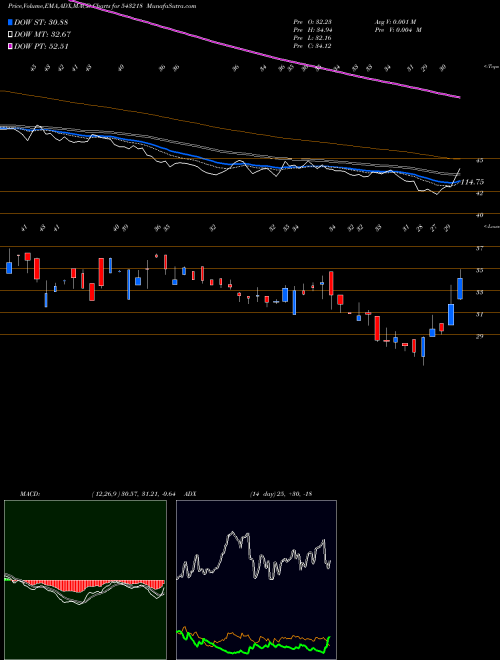
Task: Select the DOW PT: 52.51 legend label
Action: point(41,46)
